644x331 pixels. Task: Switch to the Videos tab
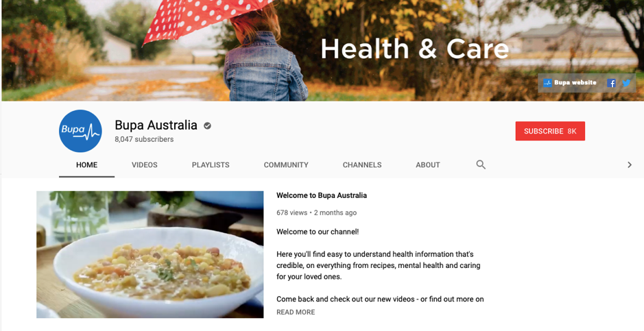point(145,165)
